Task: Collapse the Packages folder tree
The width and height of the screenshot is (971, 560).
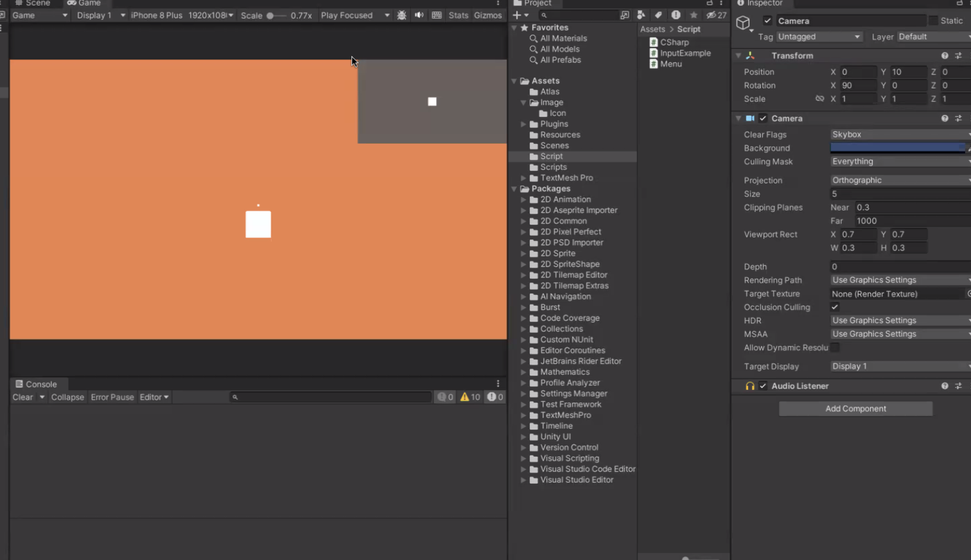Action: pos(514,189)
